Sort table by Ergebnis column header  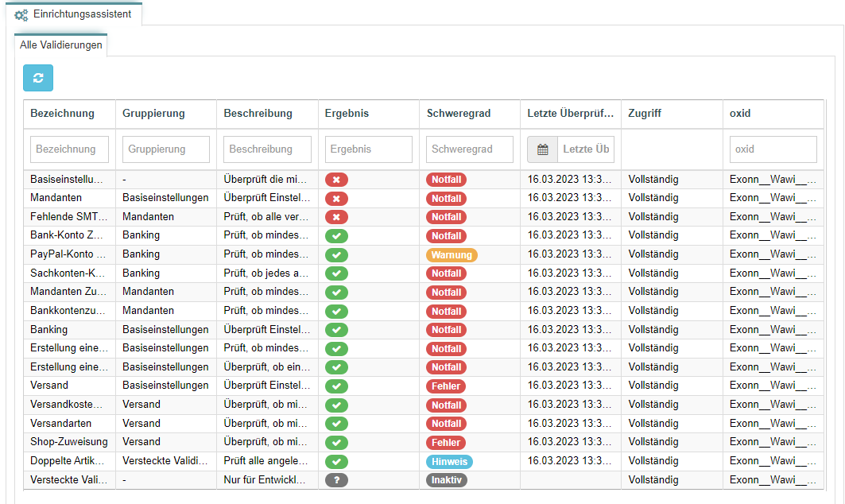coord(347,114)
